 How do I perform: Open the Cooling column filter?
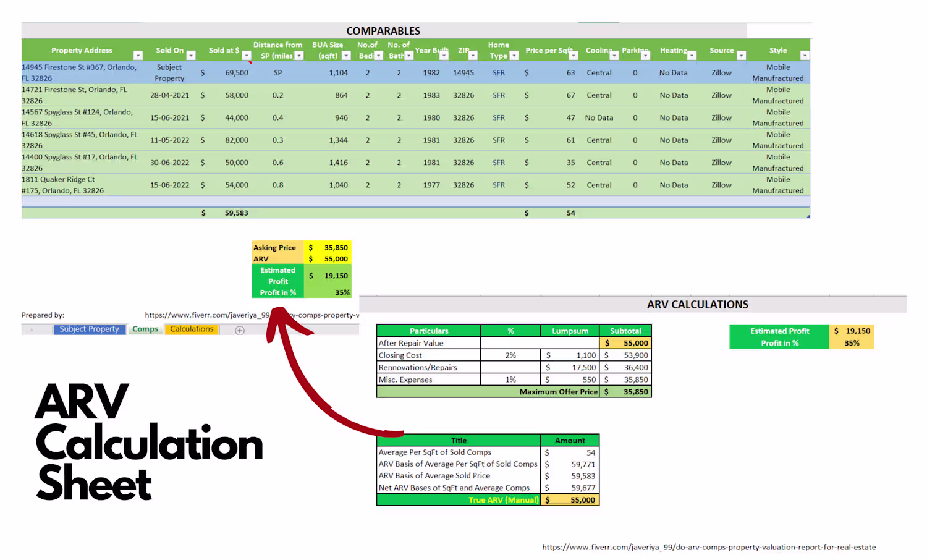[x=614, y=56]
